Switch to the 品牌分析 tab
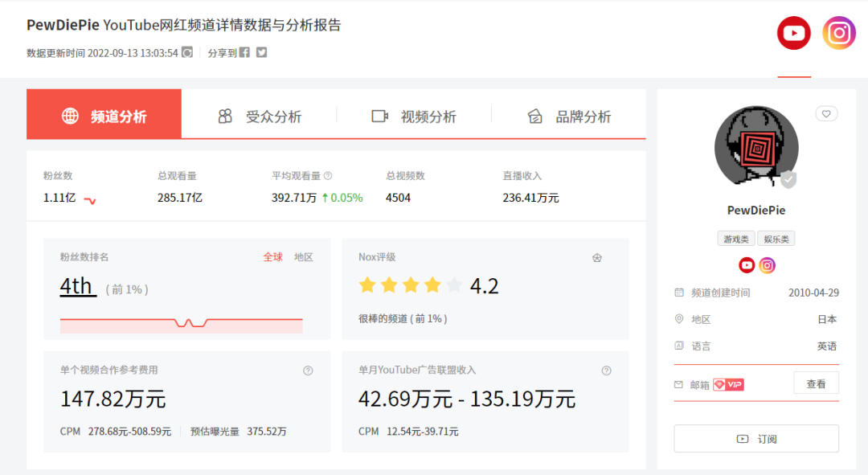The height and width of the screenshot is (475, 868). 569,117
